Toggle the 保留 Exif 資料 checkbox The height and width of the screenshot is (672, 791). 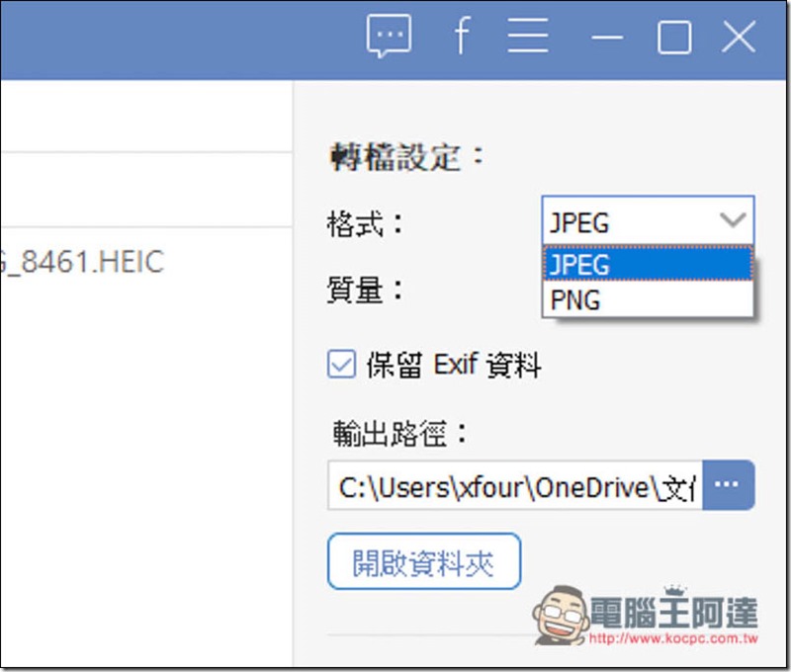(341, 364)
